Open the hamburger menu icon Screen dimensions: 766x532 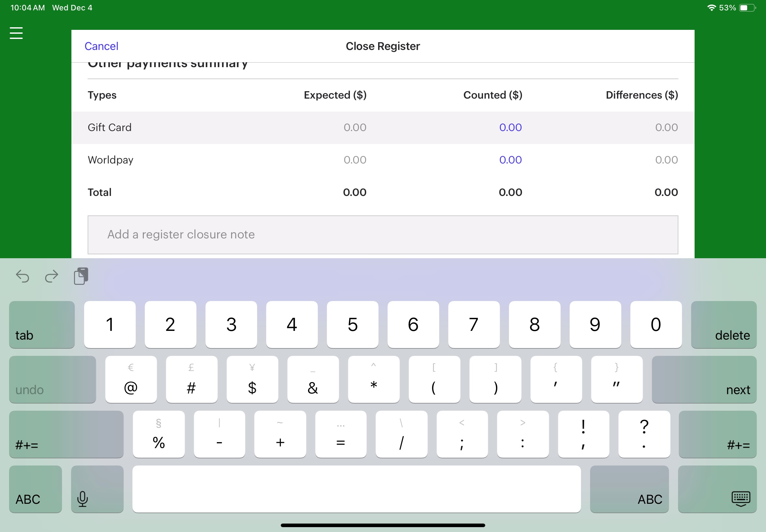(16, 33)
